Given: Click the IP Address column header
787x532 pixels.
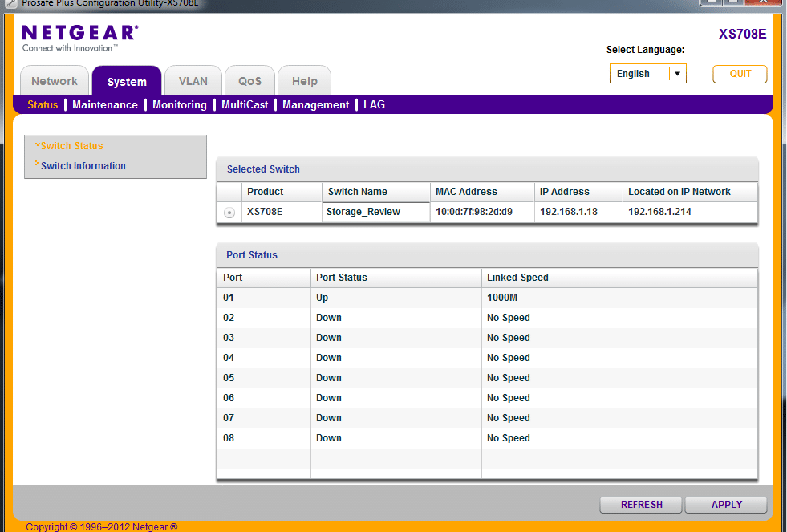Looking at the screenshot, I should 578,192.
